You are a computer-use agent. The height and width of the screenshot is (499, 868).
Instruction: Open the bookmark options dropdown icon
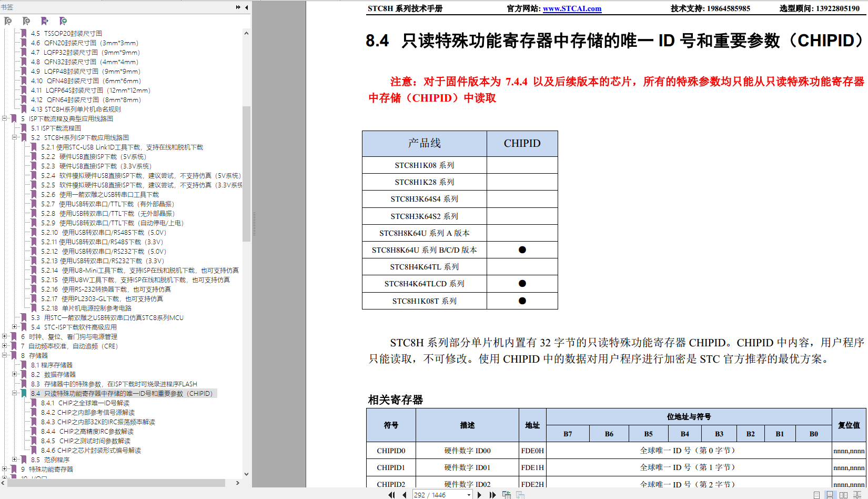63,21
